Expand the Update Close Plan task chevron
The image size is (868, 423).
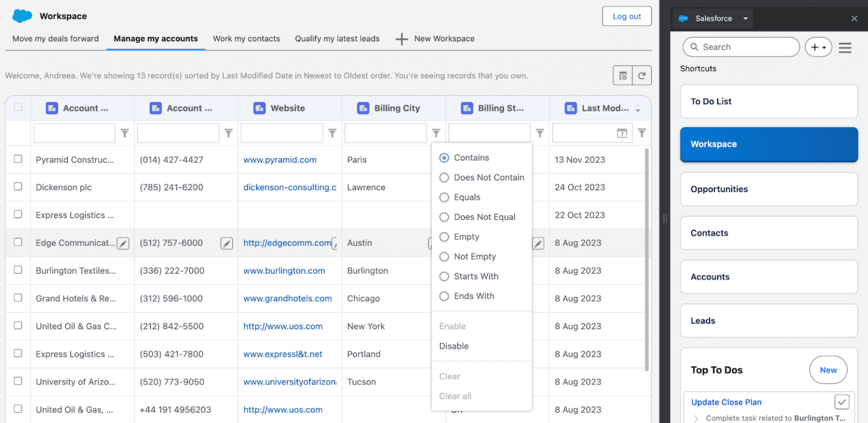(x=696, y=418)
